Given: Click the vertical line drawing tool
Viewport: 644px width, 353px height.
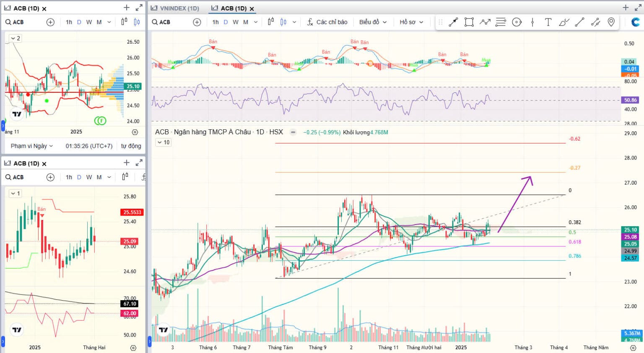Looking at the screenshot, I should click(x=532, y=22).
